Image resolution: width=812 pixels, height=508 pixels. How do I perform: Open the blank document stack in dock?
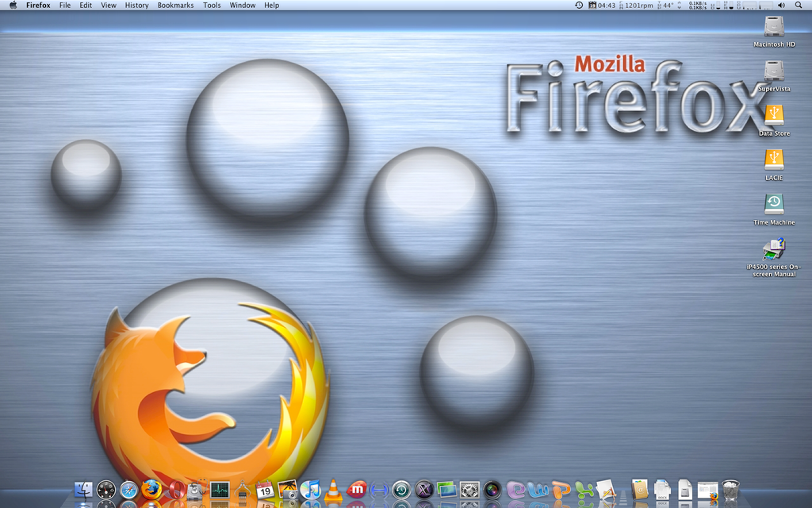point(685,489)
